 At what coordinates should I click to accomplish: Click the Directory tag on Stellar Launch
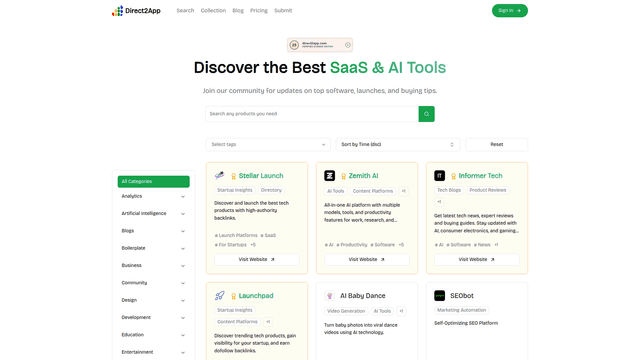271,190
